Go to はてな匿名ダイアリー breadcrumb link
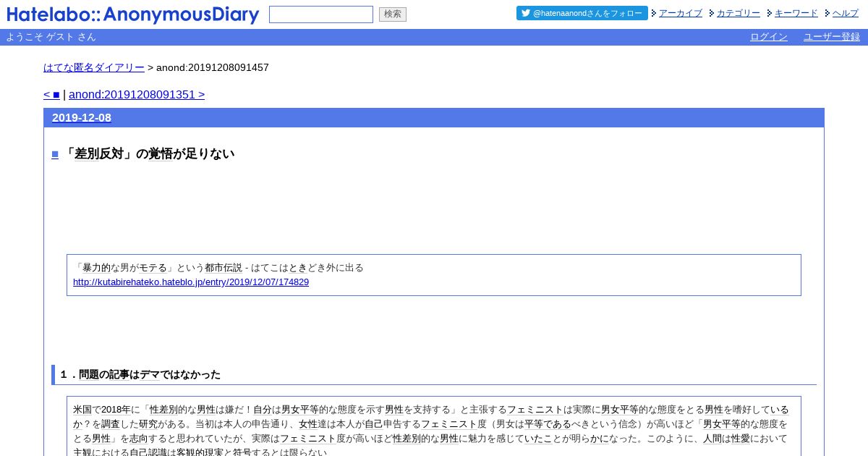Viewport: 868px width, 456px height. pyautogui.click(x=94, y=67)
